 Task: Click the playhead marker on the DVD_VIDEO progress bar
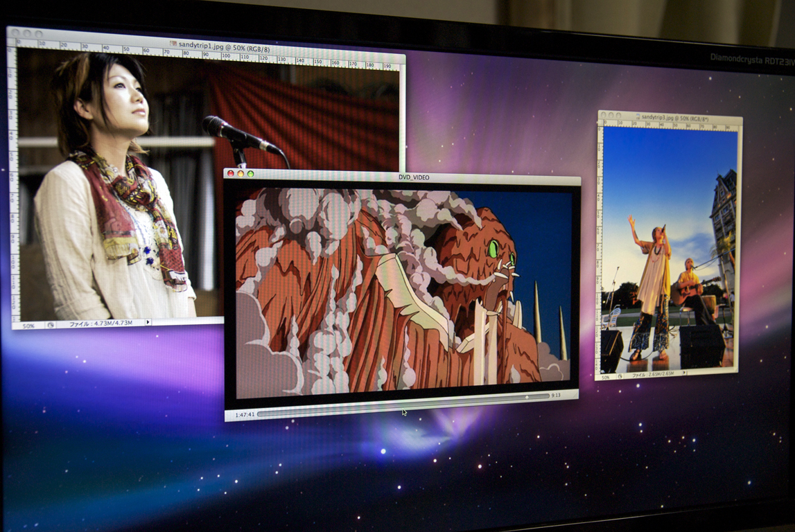tap(527, 397)
